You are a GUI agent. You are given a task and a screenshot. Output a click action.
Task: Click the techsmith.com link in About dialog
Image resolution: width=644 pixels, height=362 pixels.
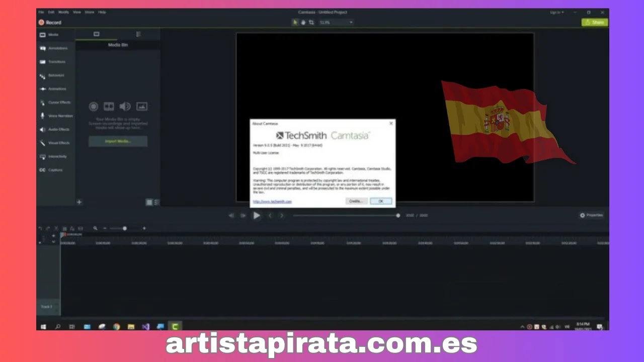(272, 201)
